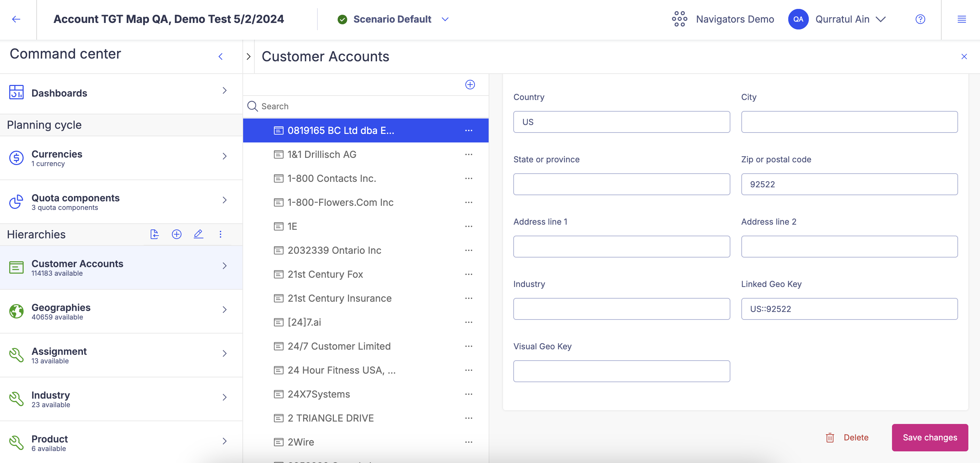Click the account Search field
This screenshot has width=980, height=463.
(x=366, y=106)
